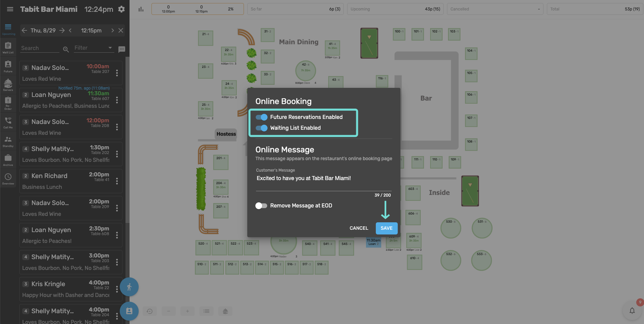Open the Archive tab

click(x=8, y=160)
